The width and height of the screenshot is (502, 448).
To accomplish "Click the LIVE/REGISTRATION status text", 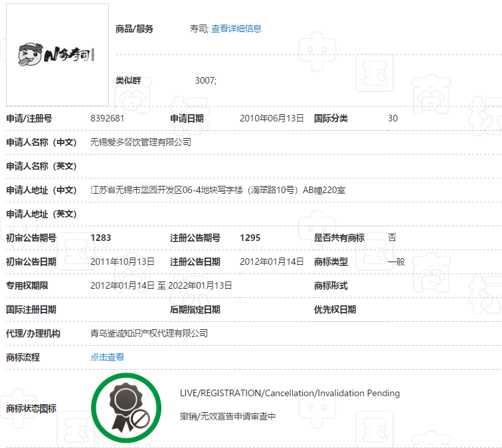I will (x=290, y=393).
